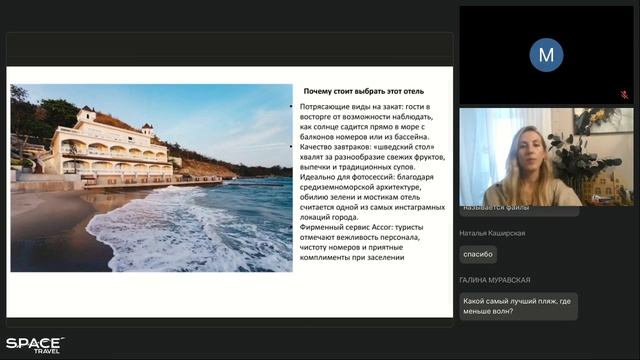Click the sender name 'ГАЛИНА МУРАВСКАЯ'

[x=495, y=280]
